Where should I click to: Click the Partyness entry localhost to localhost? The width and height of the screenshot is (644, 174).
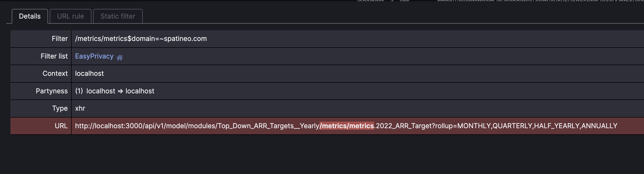point(114,91)
